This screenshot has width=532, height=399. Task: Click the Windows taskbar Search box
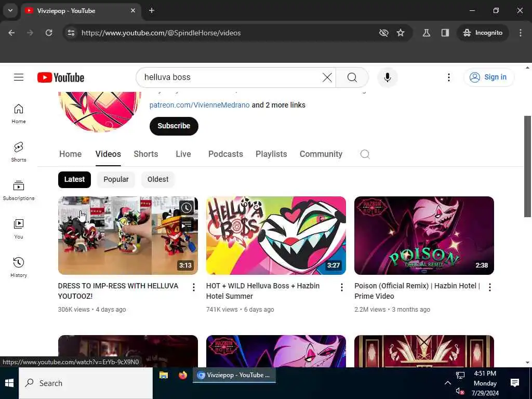coord(86,383)
